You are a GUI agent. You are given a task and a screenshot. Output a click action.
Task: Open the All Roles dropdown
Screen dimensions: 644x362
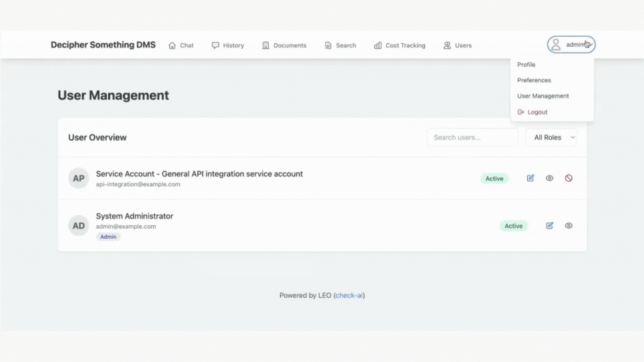pos(551,137)
